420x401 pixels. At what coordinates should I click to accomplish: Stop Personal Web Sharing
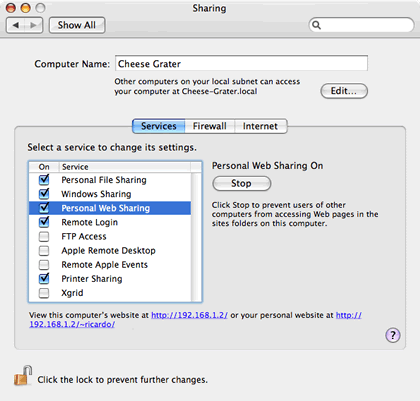click(242, 183)
